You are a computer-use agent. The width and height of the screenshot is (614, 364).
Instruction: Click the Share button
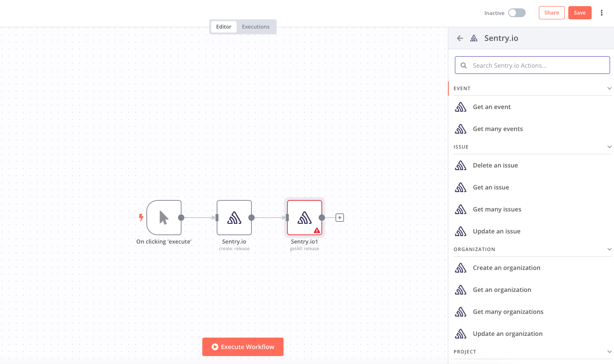click(551, 13)
